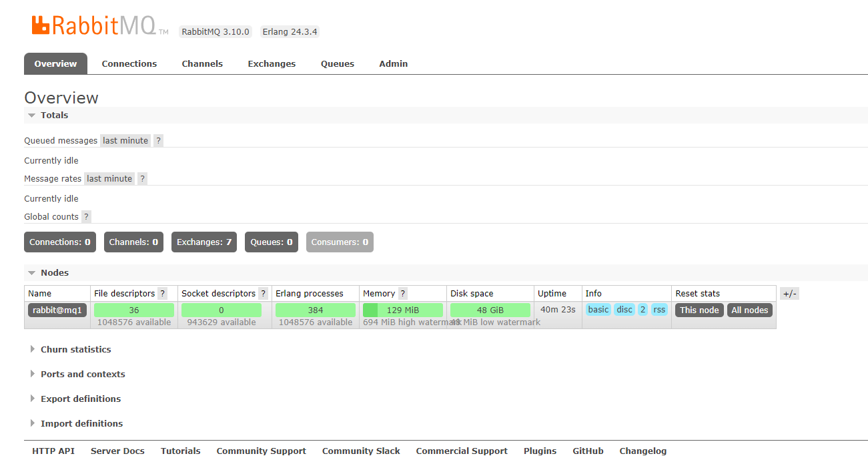868x466 pixels.
Task: Click the Erlang processes 384 bar
Action: (316, 310)
